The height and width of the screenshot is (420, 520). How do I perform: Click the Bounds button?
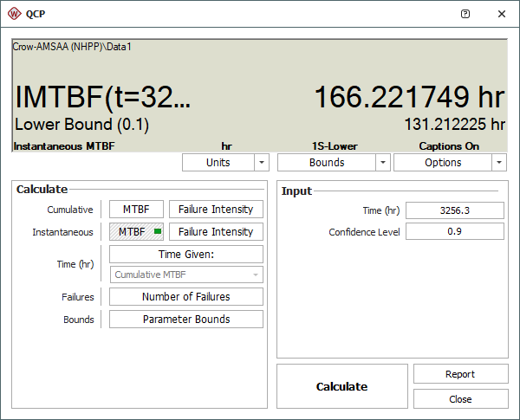coord(326,163)
